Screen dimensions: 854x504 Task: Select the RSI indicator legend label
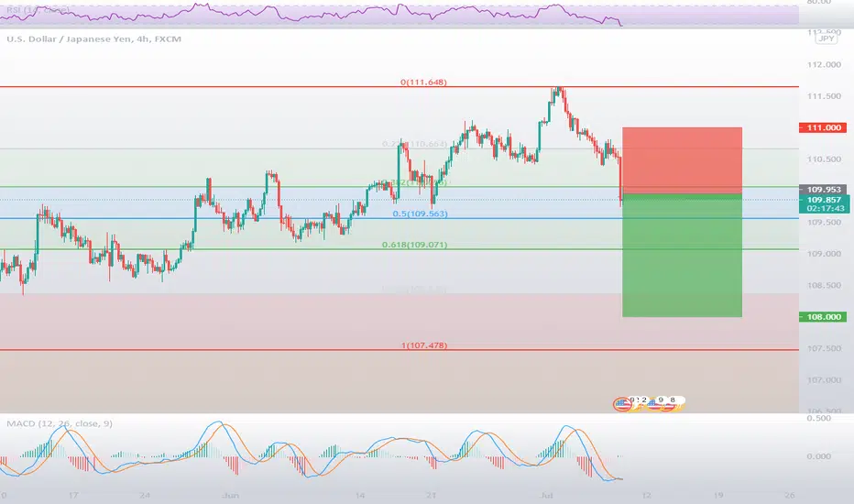pos(38,10)
